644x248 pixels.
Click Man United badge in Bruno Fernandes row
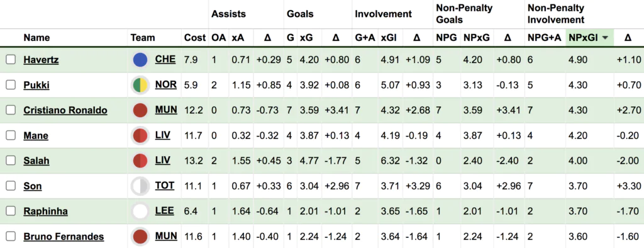140,237
